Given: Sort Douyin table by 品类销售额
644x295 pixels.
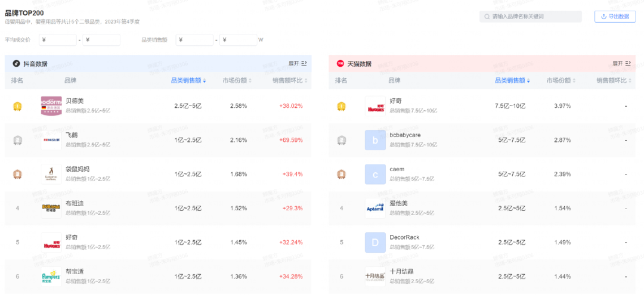Looking at the screenshot, I should [188, 80].
